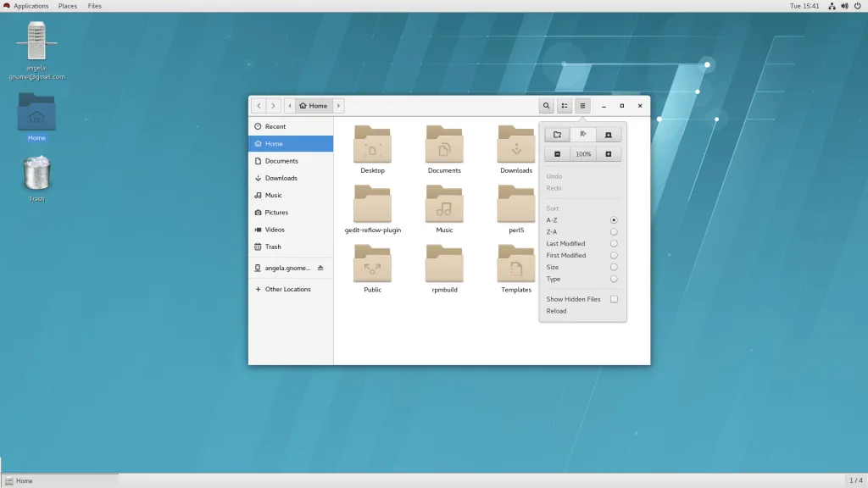This screenshot has width=868, height=488.
Task: Select the angela.gnome@gmail.com server desktop icon
Action: point(36,51)
